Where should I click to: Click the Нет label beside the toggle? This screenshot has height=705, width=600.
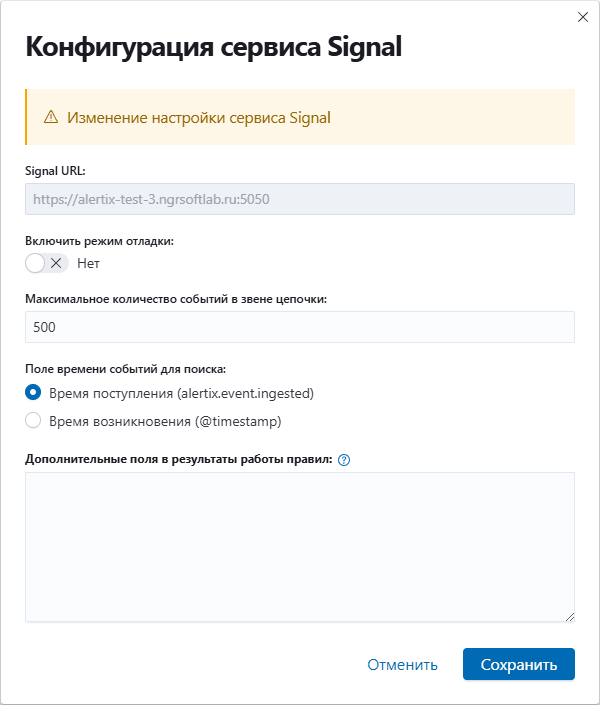coord(88,263)
